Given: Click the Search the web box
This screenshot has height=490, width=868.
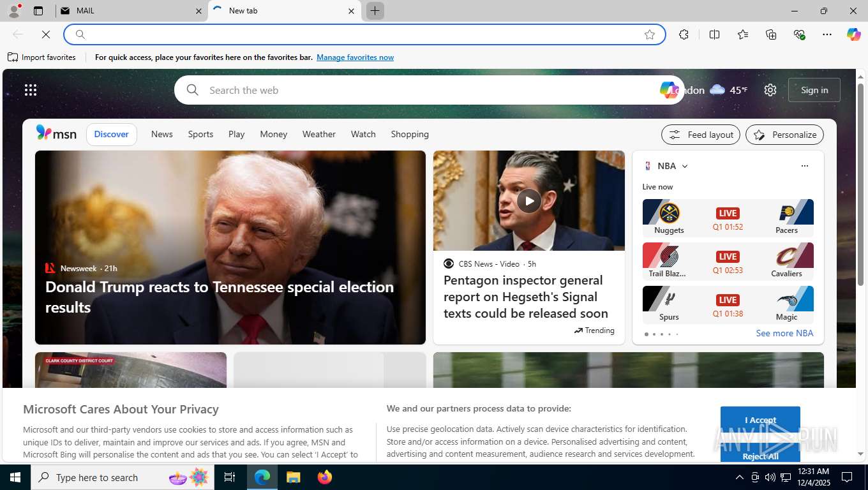Looking at the screenshot, I should [x=428, y=90].
